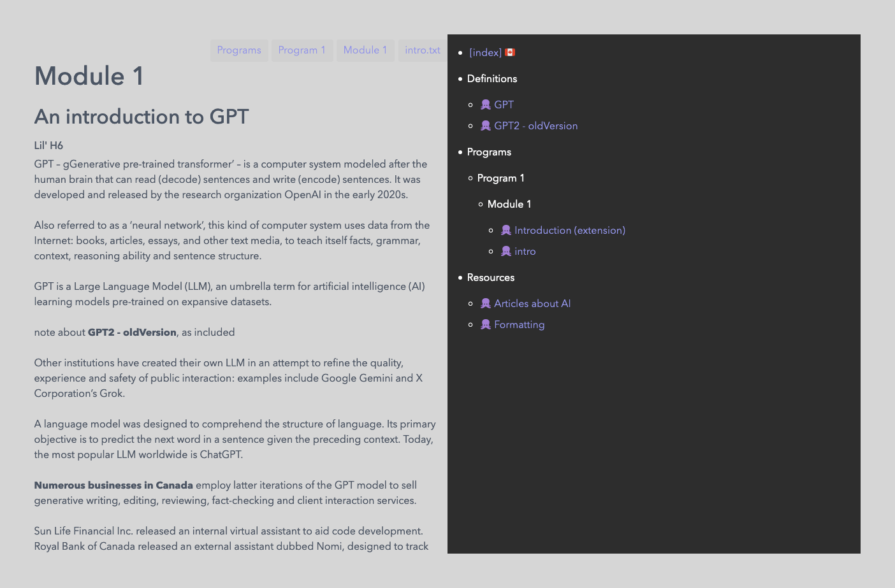The image size is (895, 588).
Task: Click bold text Numerous businesses in Canada
Action: point(113,485)
